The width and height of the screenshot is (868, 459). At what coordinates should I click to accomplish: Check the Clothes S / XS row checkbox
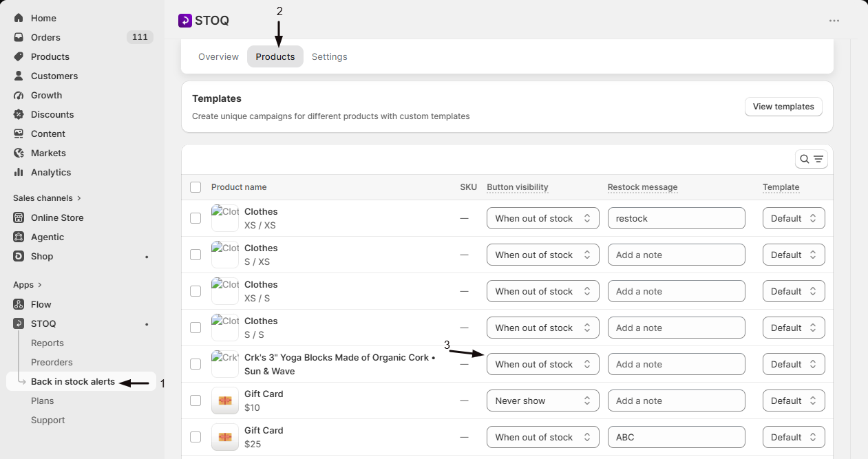[195, 255]
